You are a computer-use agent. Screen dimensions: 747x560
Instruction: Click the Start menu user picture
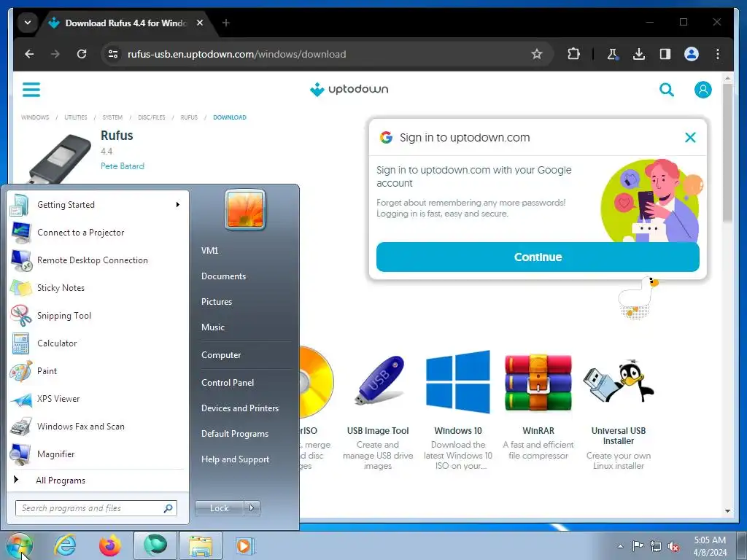click(245, 209)
